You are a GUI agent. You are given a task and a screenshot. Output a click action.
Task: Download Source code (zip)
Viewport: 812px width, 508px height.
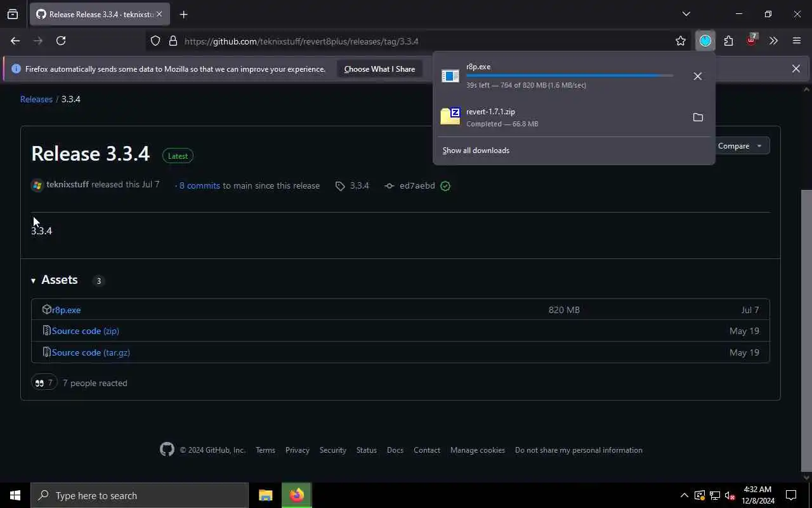85,331
